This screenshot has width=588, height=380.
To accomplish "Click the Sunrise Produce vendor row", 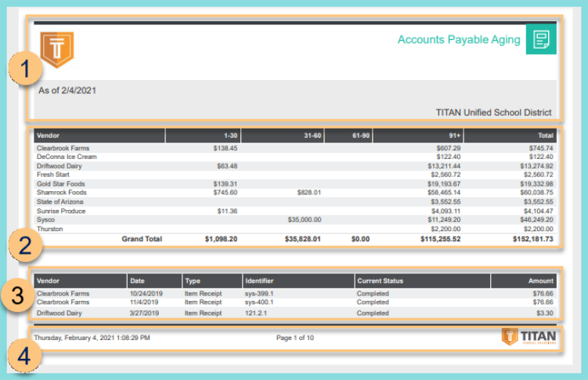I will click(295, 211).
